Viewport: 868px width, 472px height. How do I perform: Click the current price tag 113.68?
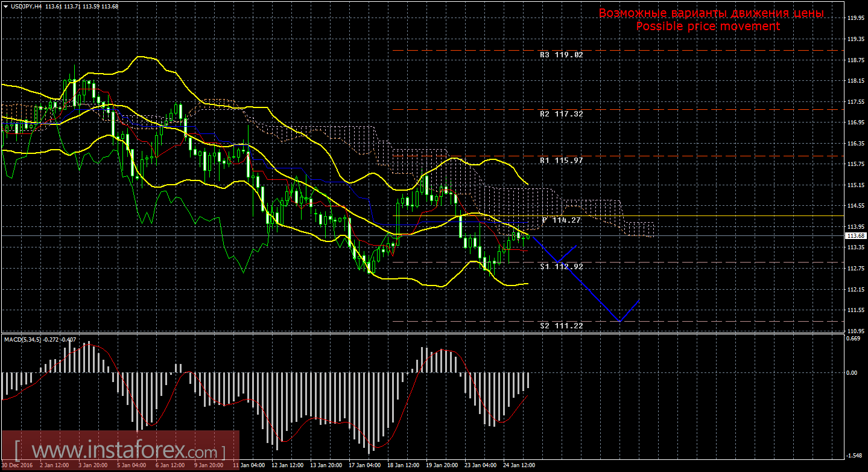(x=854, y=236)
